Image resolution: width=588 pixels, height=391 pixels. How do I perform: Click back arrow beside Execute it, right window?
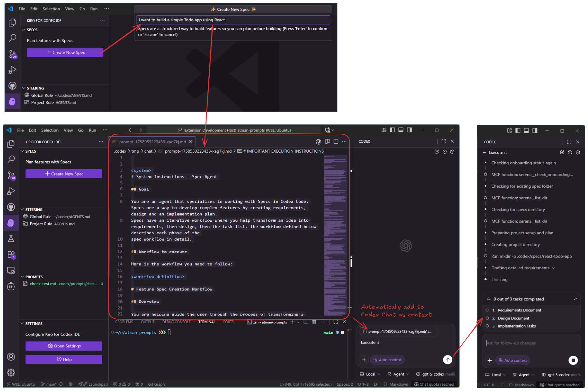coord(485,152)
